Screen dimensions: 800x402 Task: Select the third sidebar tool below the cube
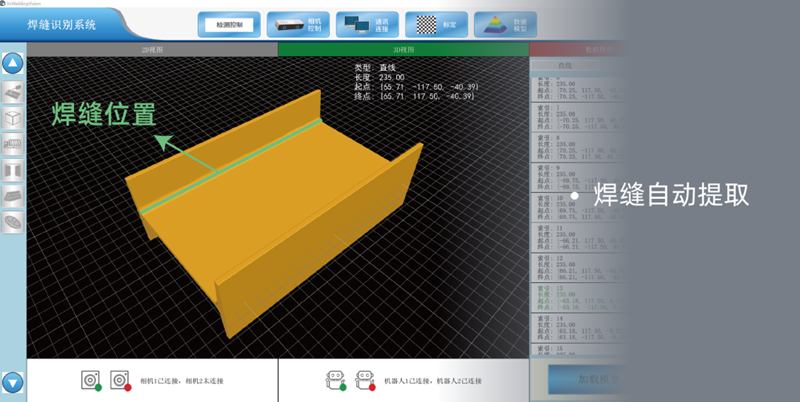[x=13, y=144]
